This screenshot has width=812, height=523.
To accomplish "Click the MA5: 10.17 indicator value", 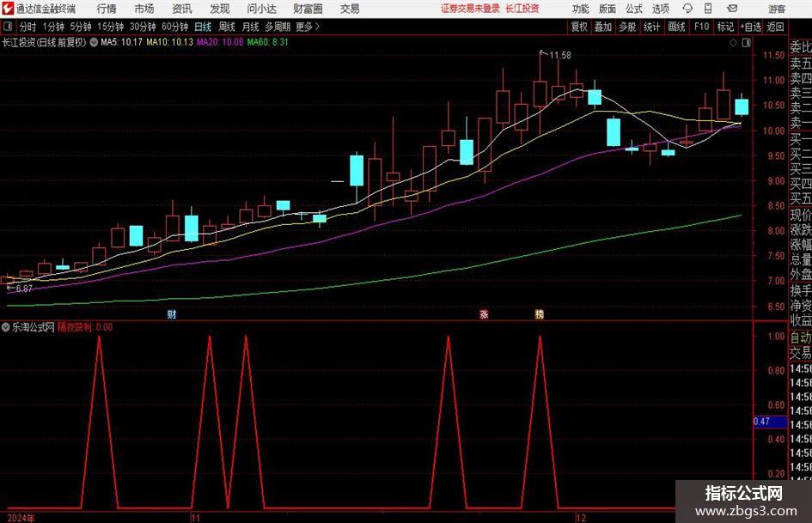I will pyautogui.click(x=121, y=42).
